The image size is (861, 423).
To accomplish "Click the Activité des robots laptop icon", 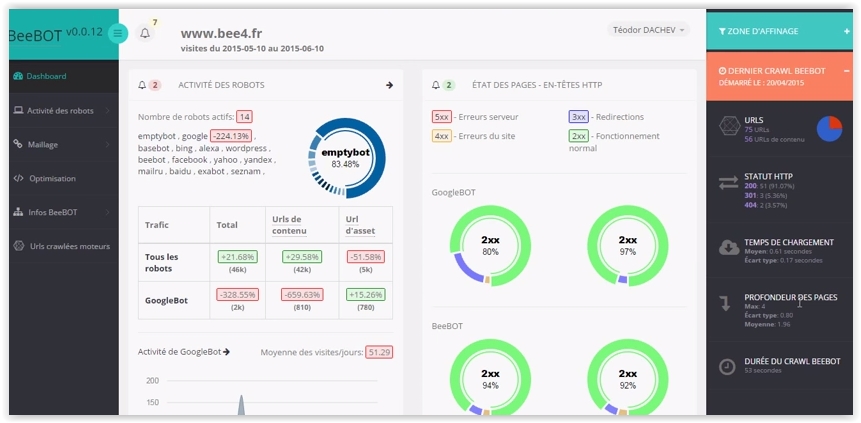I will (x=18, y=110).
